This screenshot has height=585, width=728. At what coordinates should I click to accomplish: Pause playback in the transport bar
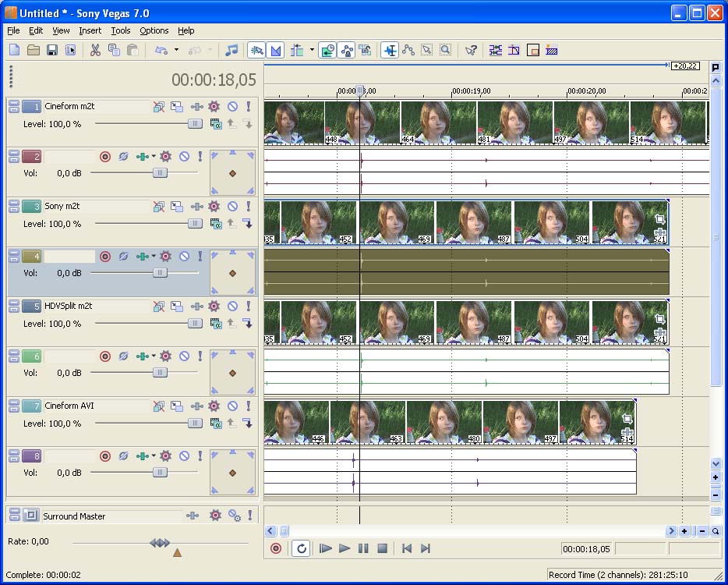[x=363, y=549]
